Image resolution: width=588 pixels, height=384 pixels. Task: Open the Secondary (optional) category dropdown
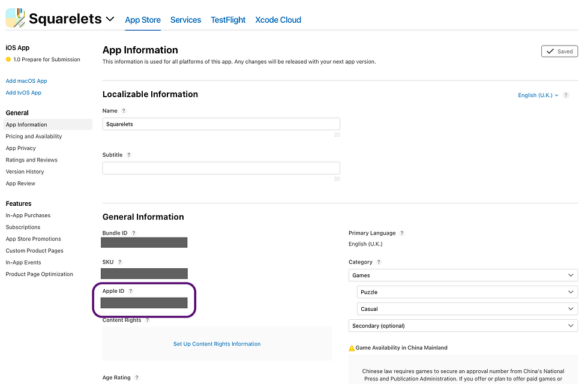(x=463, y=326)
